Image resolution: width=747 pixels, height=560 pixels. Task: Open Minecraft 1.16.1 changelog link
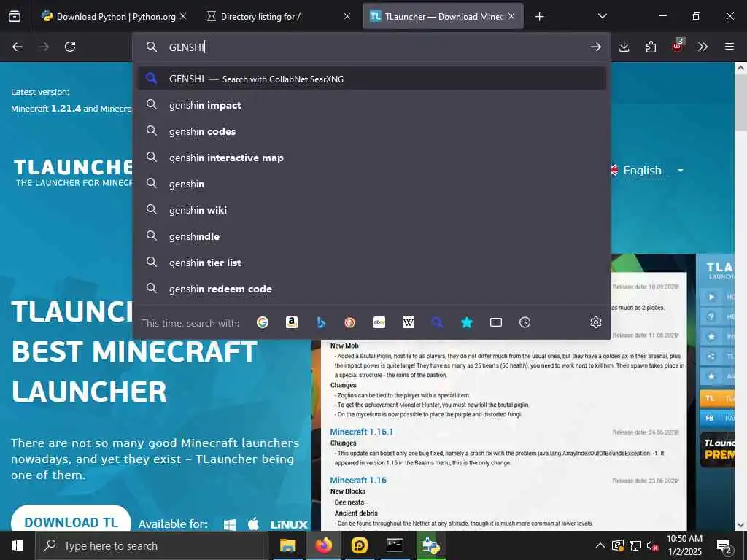(x=362, y=432)
